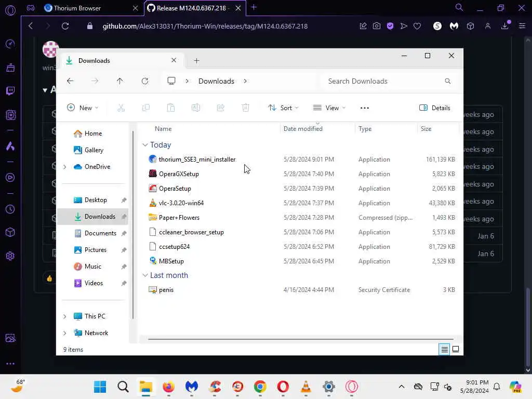Toggle the Details pane button
Screen dimensions: 532x399
click(x=435, y=108)
